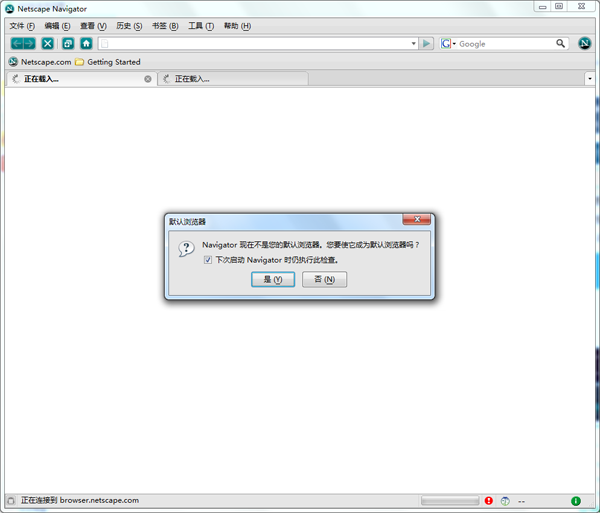
Task: Click the new tab toolbar icon
Action: (x=68, y=44)
